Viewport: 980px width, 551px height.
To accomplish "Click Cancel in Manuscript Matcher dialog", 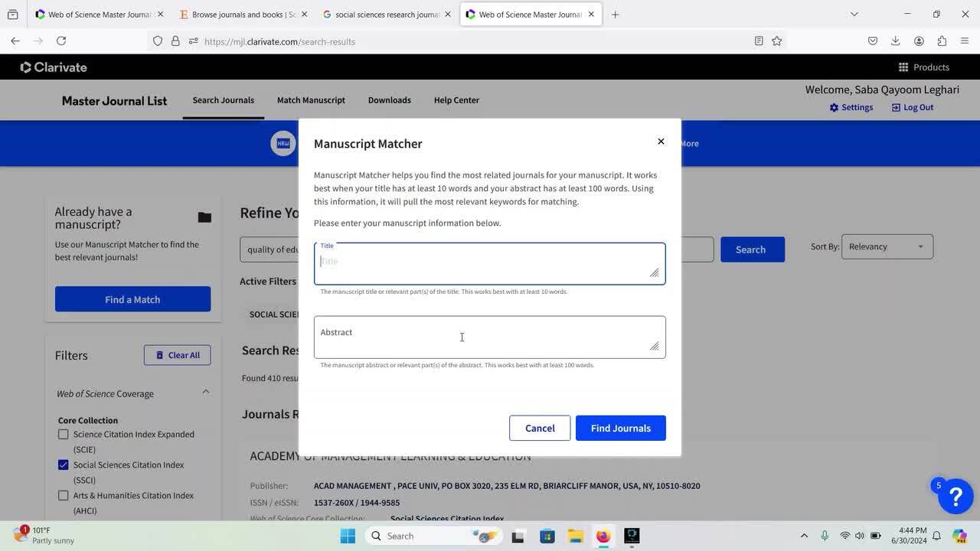I will 540,428.
